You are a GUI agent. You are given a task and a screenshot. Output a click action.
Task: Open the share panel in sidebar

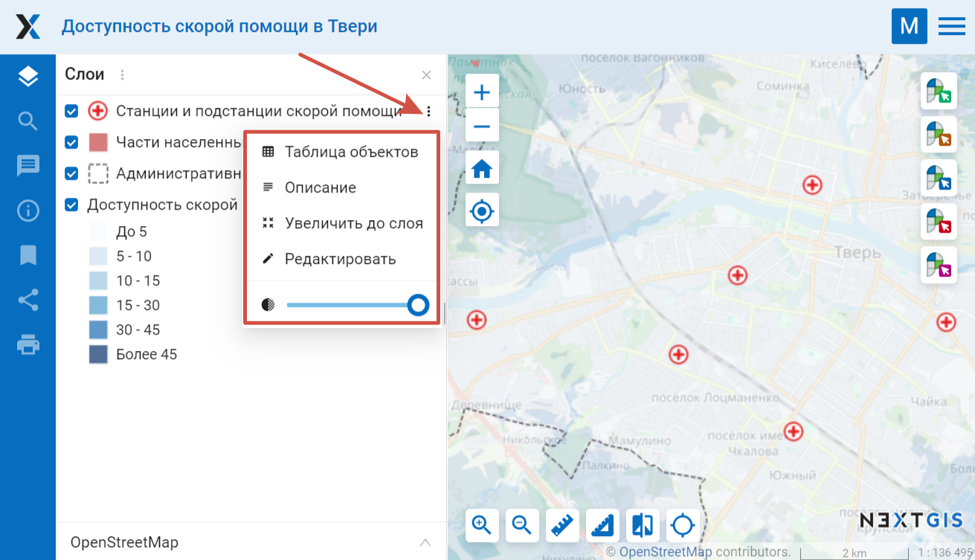(x=28, y=300)
